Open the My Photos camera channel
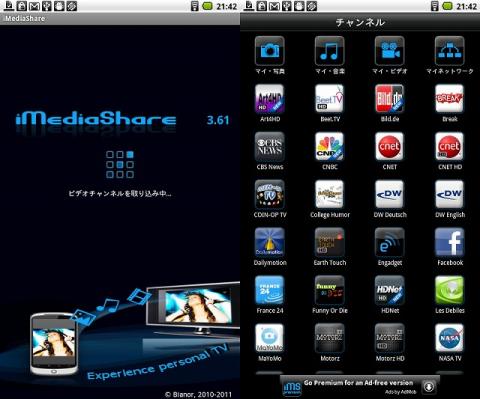The width and height of the screenshot is (480, 399). pos(270,51)
